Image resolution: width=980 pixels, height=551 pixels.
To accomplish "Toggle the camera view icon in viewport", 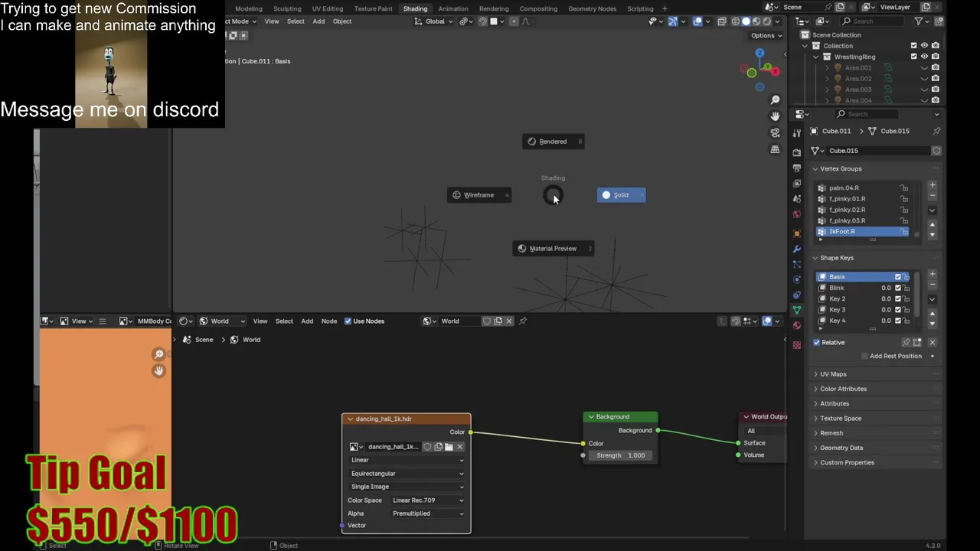I will pyautogui.click(x=775, y=133).
